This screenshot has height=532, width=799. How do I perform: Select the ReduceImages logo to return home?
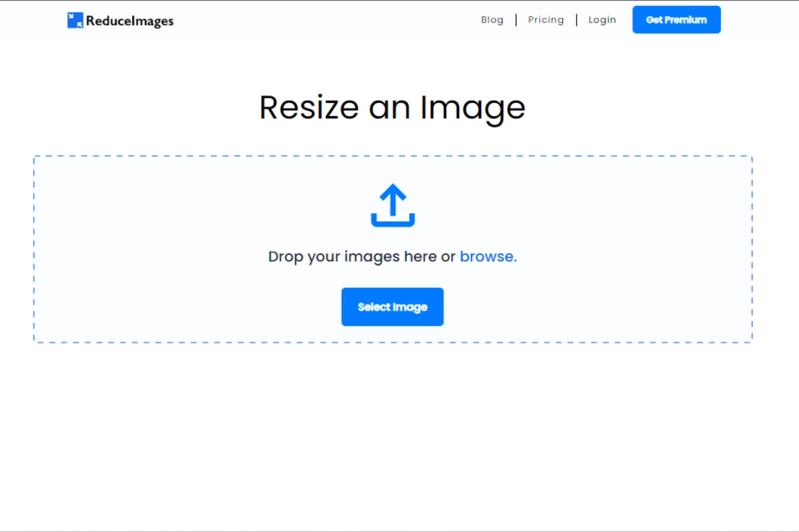click(x=120, y=20)
